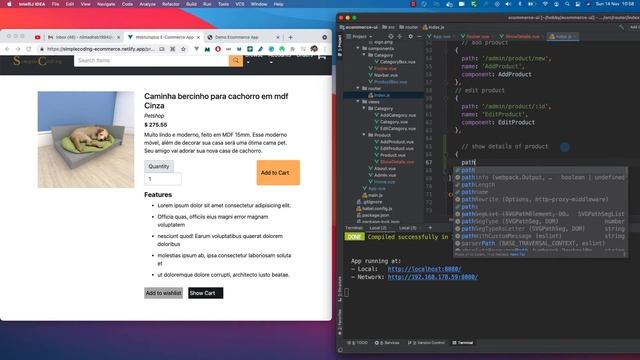640x360 pixels.
Task: Click the Add to wishlist button
Action: click(163, 293)
